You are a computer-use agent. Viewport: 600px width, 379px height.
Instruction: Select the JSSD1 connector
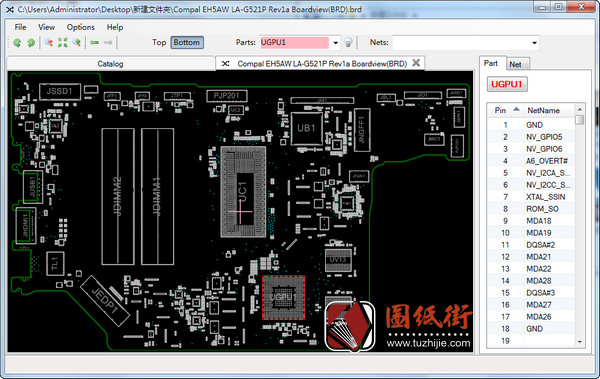60,91
